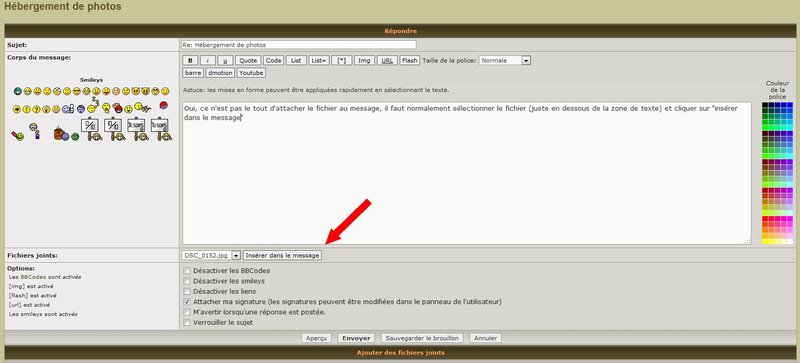Click the Annuler button
800x363 pixels.
coord(485,338)
